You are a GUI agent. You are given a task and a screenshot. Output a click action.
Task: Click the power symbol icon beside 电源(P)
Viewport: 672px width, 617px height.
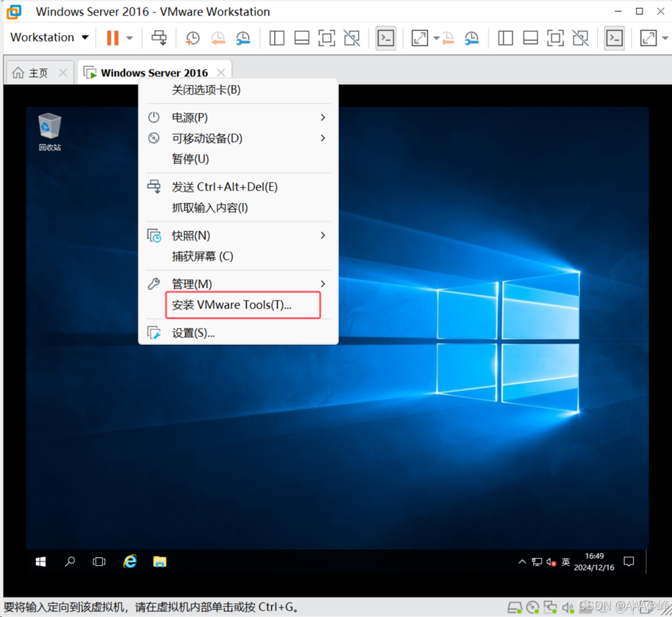[154, 117]
